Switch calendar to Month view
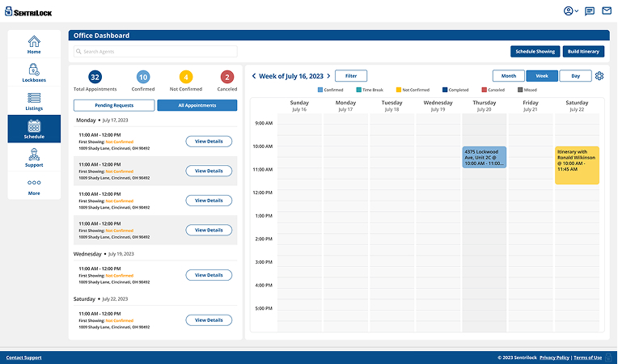 (x=509, y=76)
